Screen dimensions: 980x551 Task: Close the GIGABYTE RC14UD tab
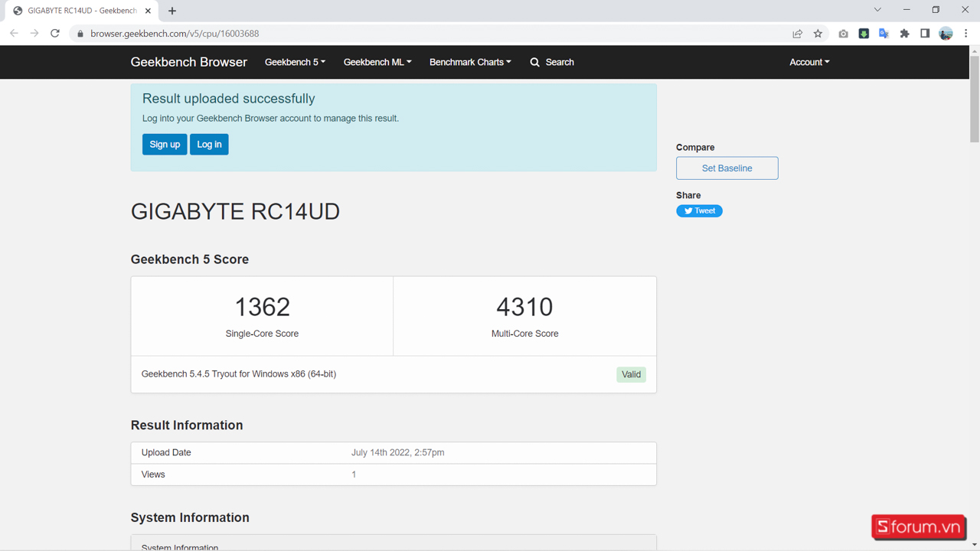149,11
